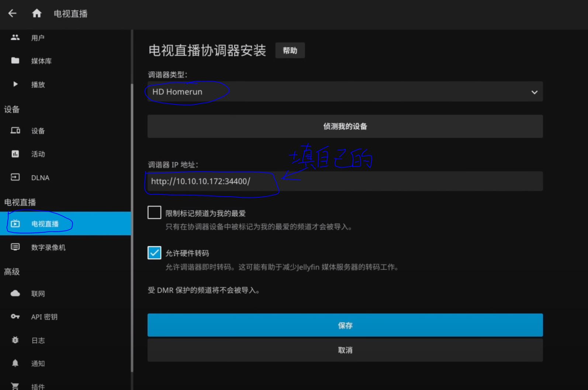This screenshot has width=588, height=390.
Task: Open 用户 users icon in sidebar
Action: coord(15,38)
